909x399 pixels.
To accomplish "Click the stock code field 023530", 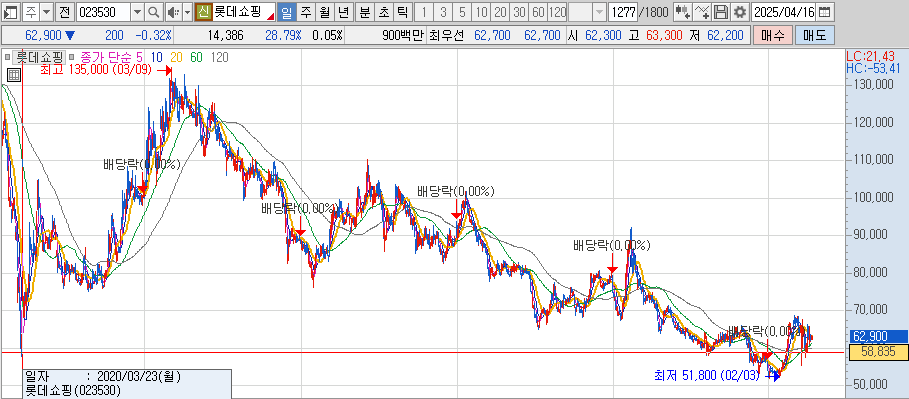I will [104, 11].
